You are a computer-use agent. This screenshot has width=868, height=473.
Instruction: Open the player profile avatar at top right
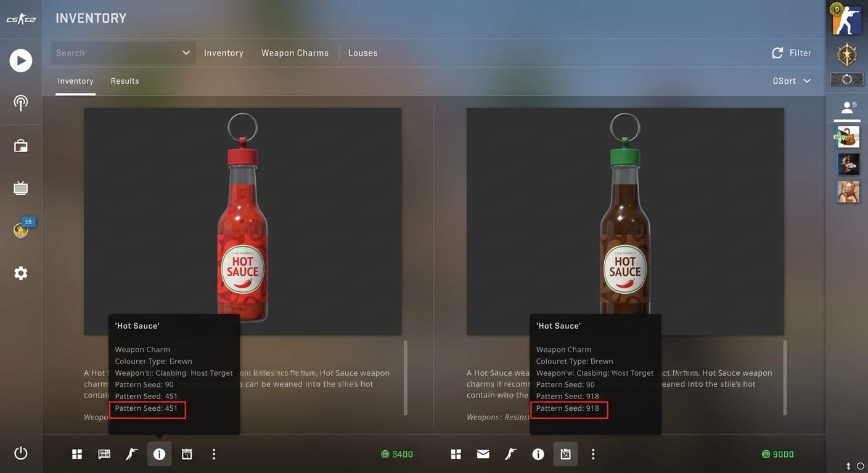(x=847, y=19)
